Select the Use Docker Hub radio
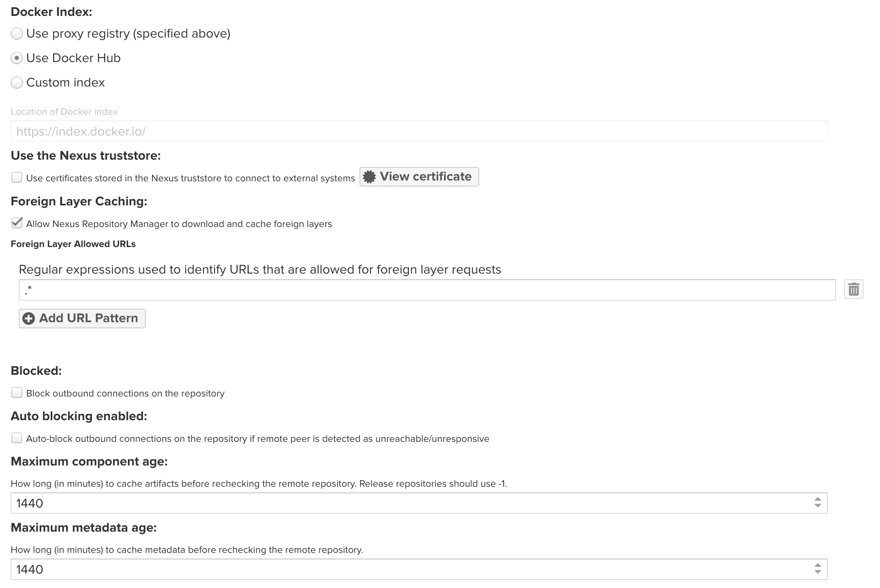Viewport: 880px width, 588px height. point(17,58)
